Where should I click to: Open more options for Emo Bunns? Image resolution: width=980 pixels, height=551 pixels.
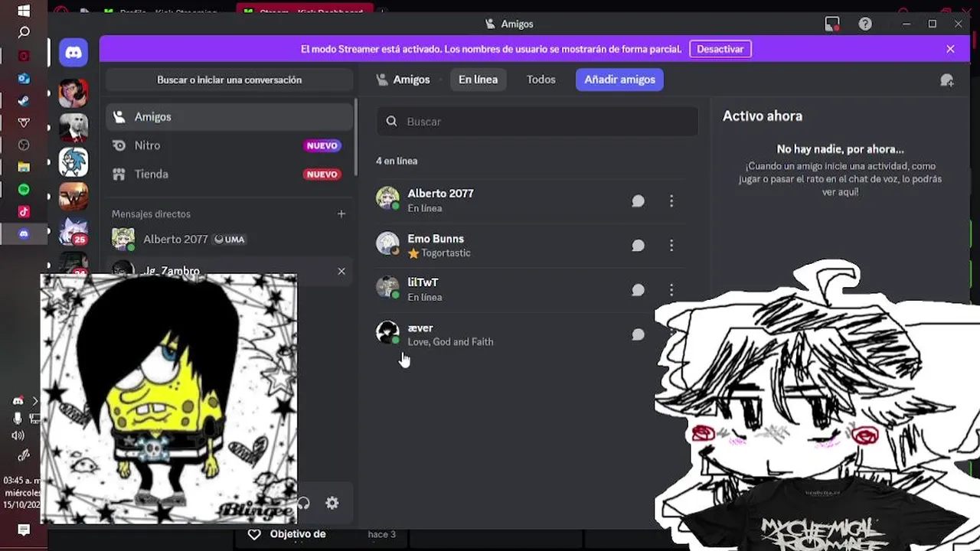tap(671, 246)
